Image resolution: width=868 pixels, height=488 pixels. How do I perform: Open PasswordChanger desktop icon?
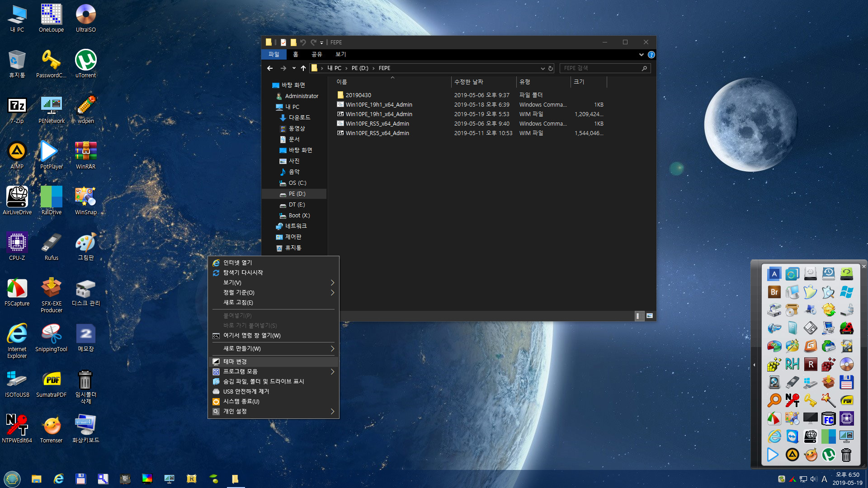pos(51,64)
